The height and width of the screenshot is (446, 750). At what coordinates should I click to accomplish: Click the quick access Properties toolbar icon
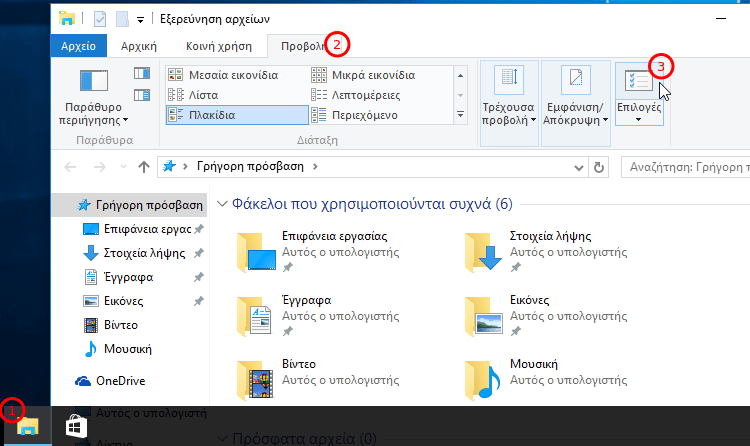tap(99, 19)
